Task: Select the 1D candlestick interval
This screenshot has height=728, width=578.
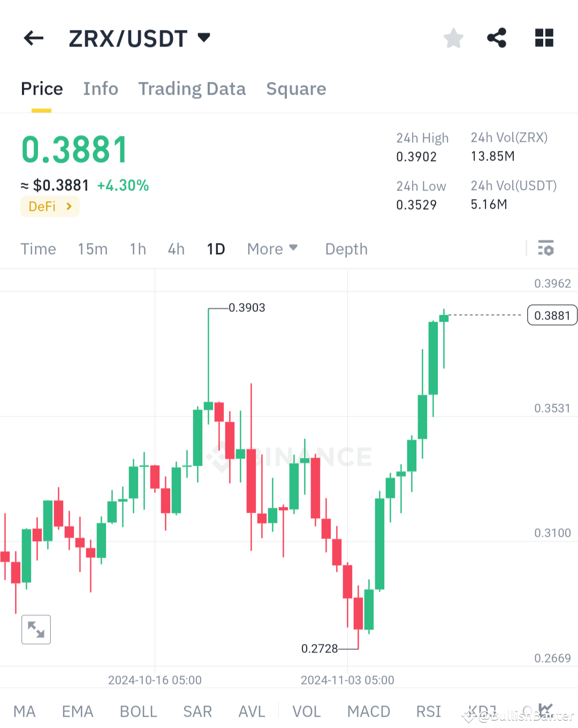Action: pyautogui.click(x=216, y=248)
